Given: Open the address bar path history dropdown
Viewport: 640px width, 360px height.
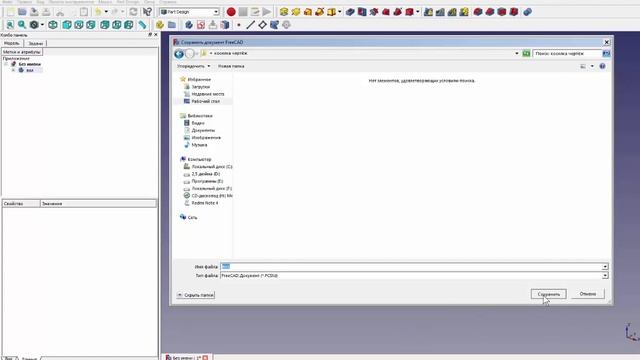Looking at the screenshot, I should [x=517, y=53].
